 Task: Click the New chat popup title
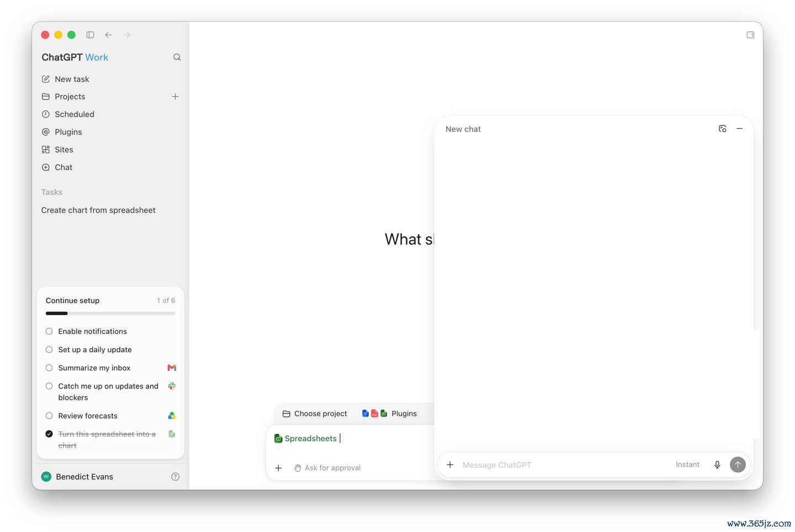click(463, 129)
